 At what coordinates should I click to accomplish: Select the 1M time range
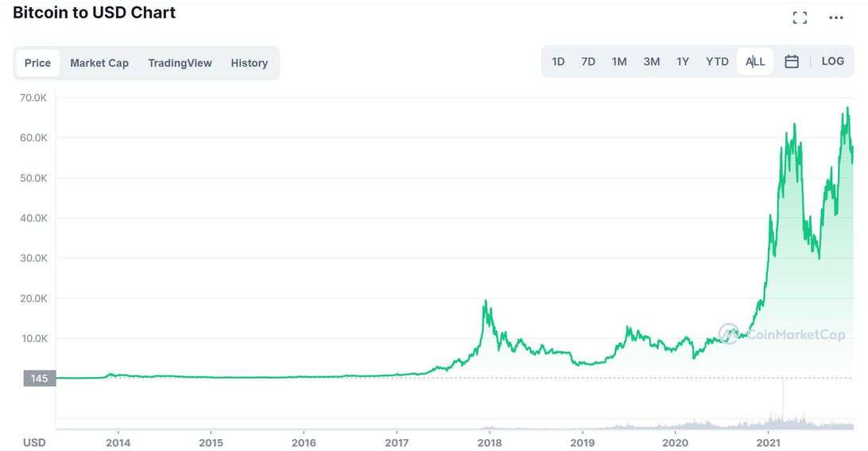[x=619, y=61]
